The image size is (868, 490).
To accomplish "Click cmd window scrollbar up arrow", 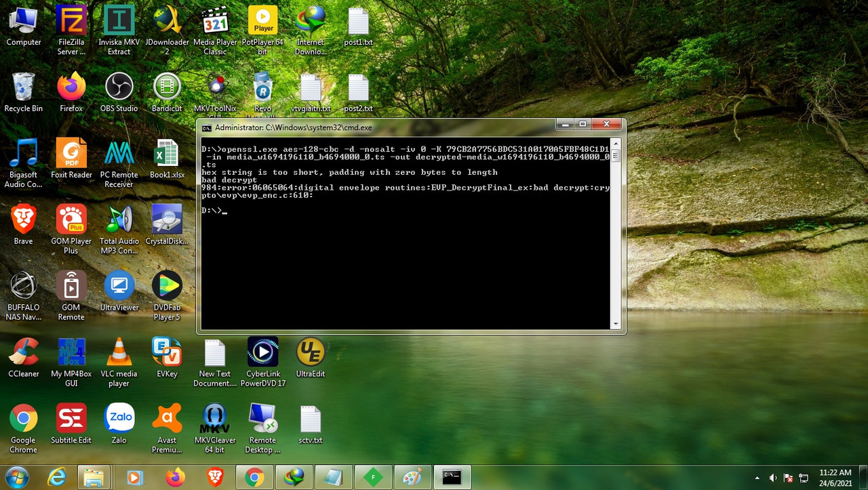I will (x=616, y=144).
